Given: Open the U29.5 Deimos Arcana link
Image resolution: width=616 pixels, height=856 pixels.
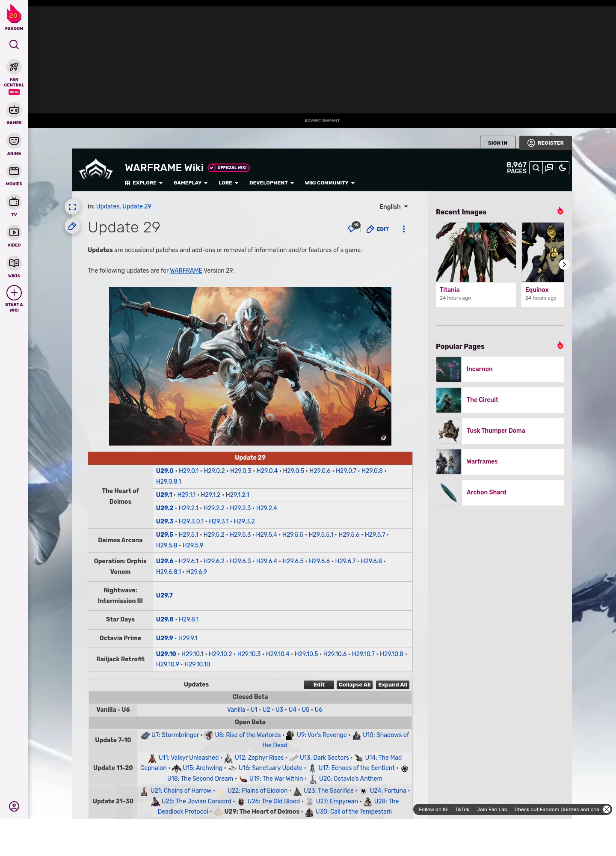Looking at the screenshot, I should coord(165,535).
